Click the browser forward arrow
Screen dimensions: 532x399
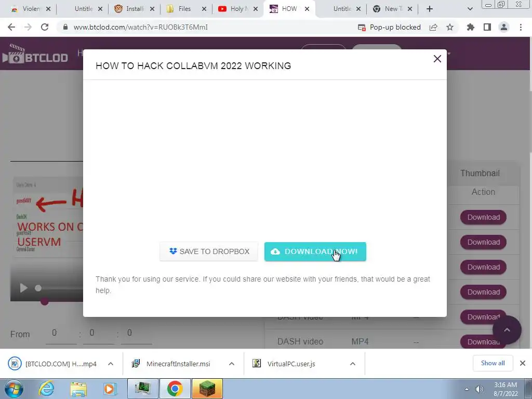28,27
